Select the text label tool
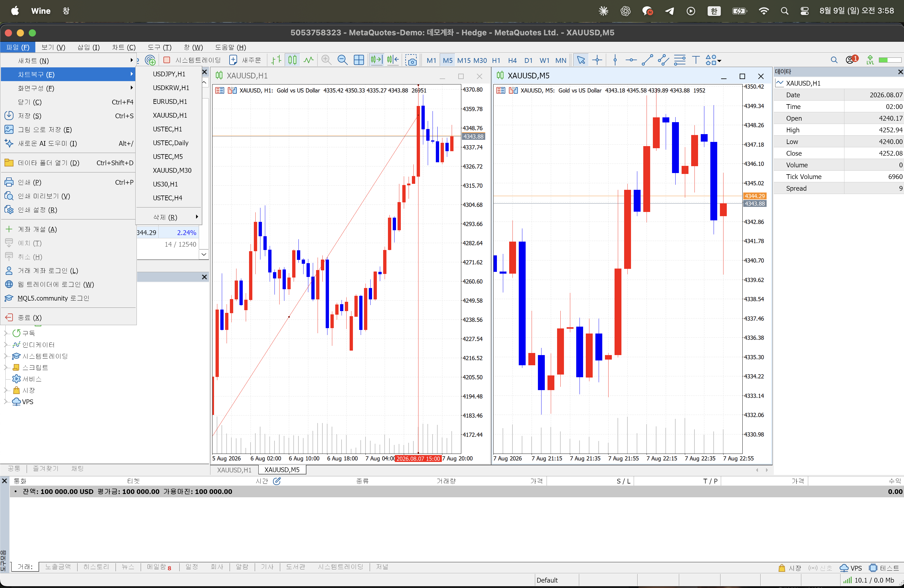This screenshot has height=588, width=904. click(696, 60)
